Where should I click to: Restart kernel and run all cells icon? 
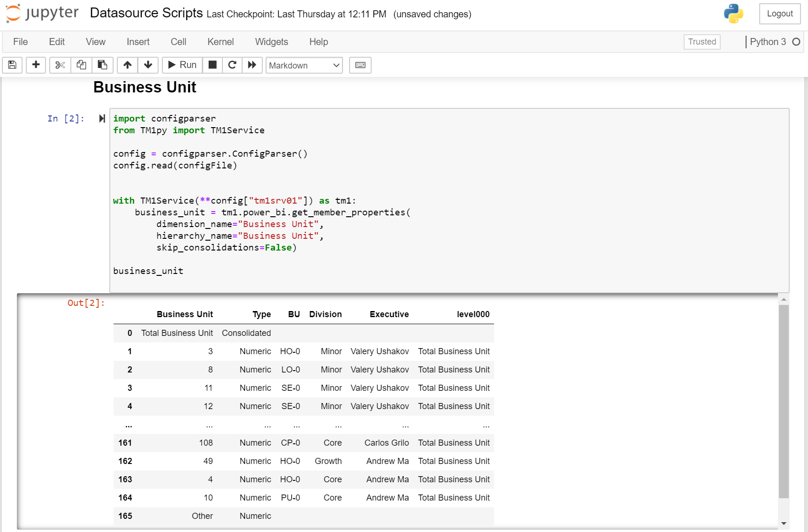[252, 65]
